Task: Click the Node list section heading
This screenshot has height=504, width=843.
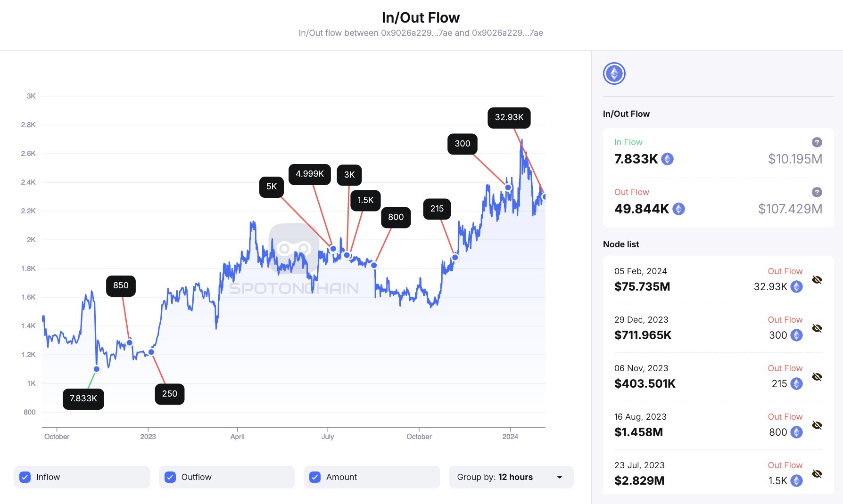Action: 620,244
